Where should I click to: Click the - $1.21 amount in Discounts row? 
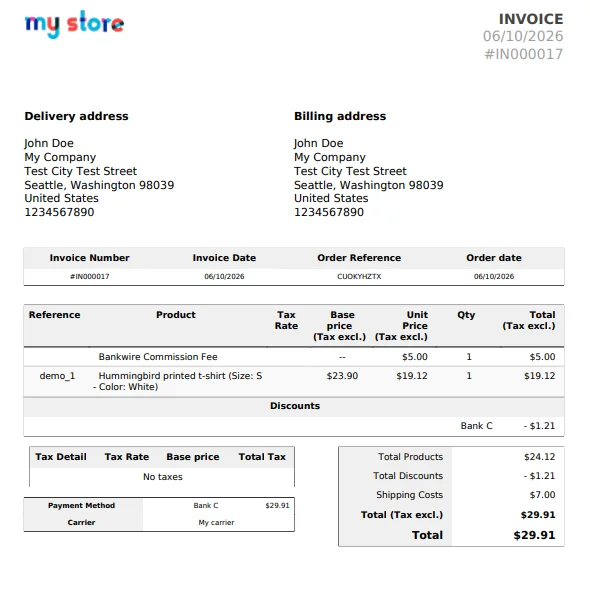(539, 426)
